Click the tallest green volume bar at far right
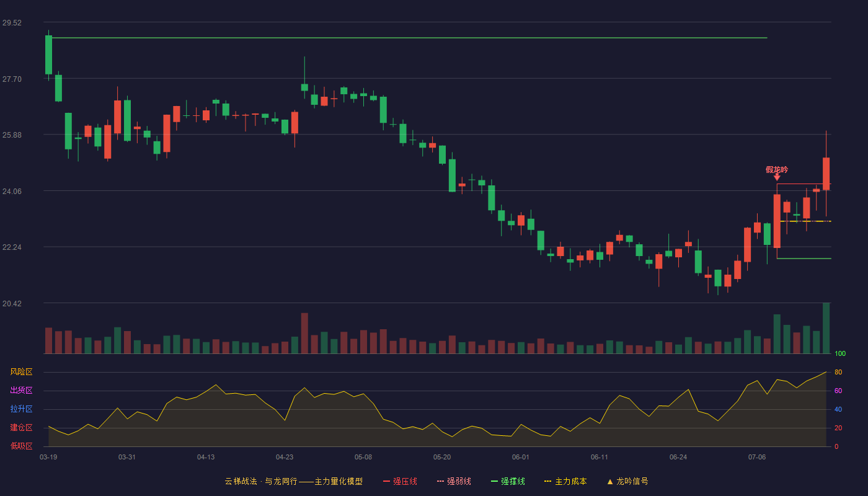 coord(826,328)
